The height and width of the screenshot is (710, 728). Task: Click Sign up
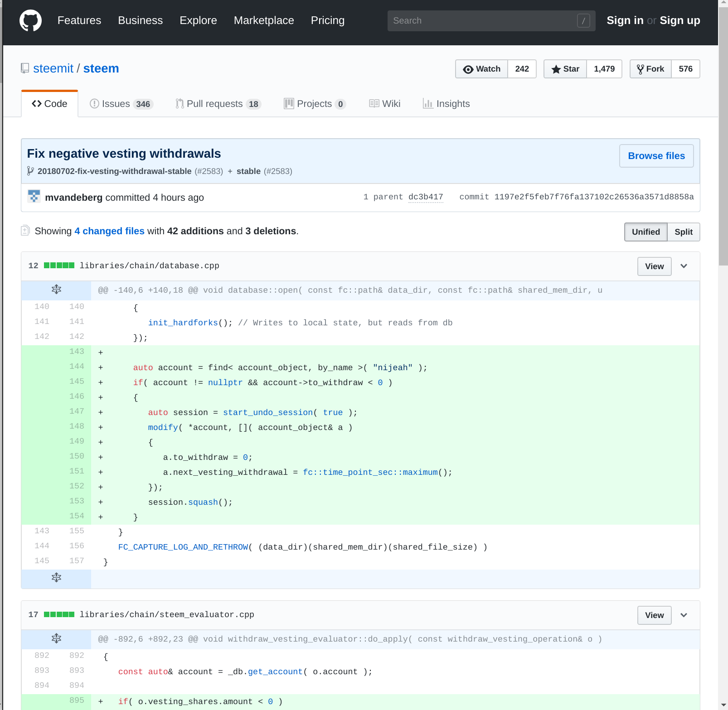pyautogui.click(x=680, y=20)
